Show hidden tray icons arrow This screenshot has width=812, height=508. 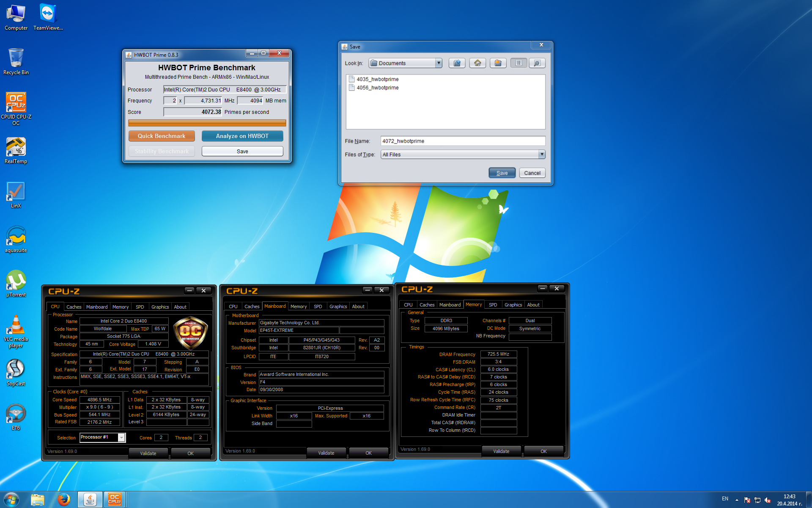737,500
